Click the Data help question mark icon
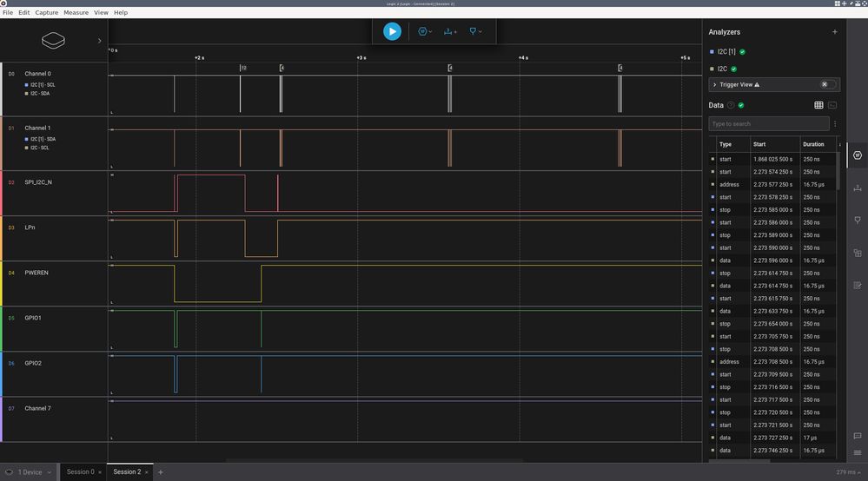868x481 pixels. (731, 105)
